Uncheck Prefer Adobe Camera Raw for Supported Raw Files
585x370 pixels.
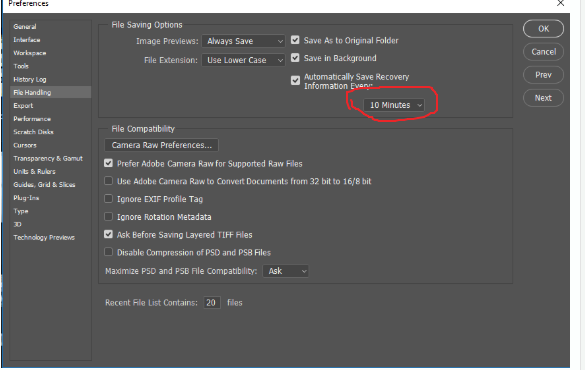[108, 163]
